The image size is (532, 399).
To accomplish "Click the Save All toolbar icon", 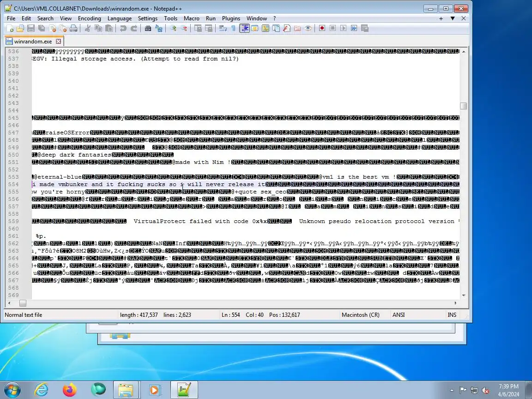I will [42, 29].
